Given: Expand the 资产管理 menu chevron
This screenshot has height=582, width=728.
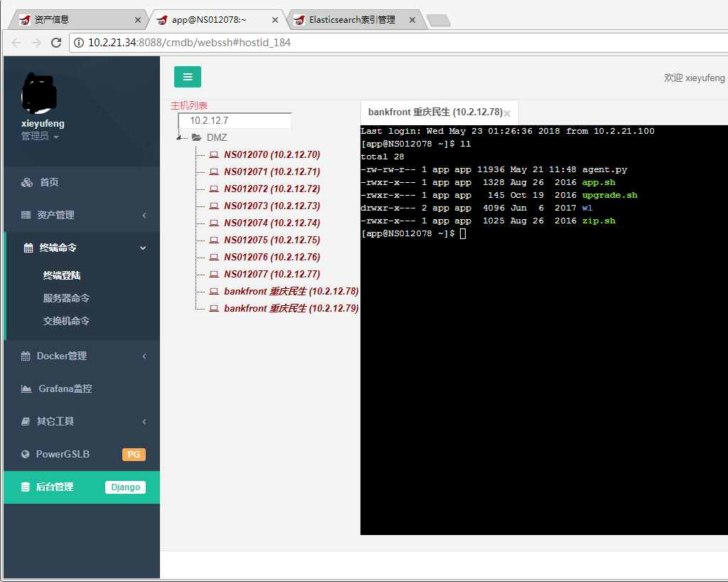Looking at the screenshot, I should pos(144,215).
